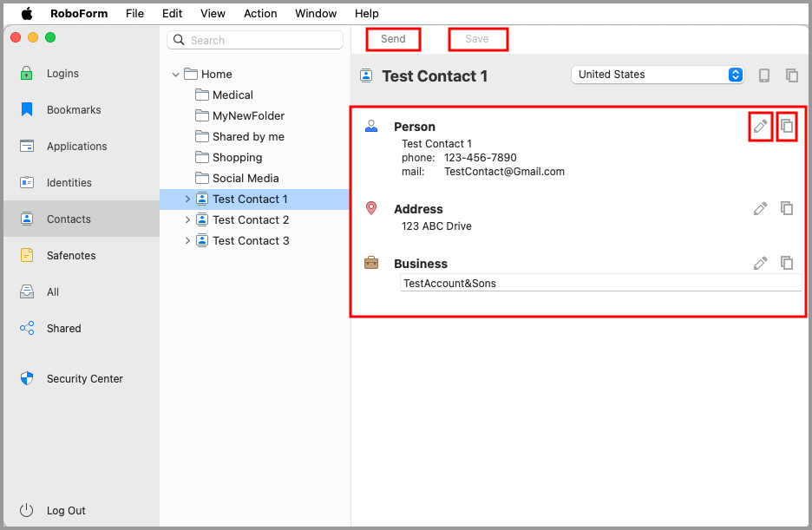This screenshot has width=812, height=530.
Task: Select the Applications sidebar icon
Action: [x=26, y=146]
